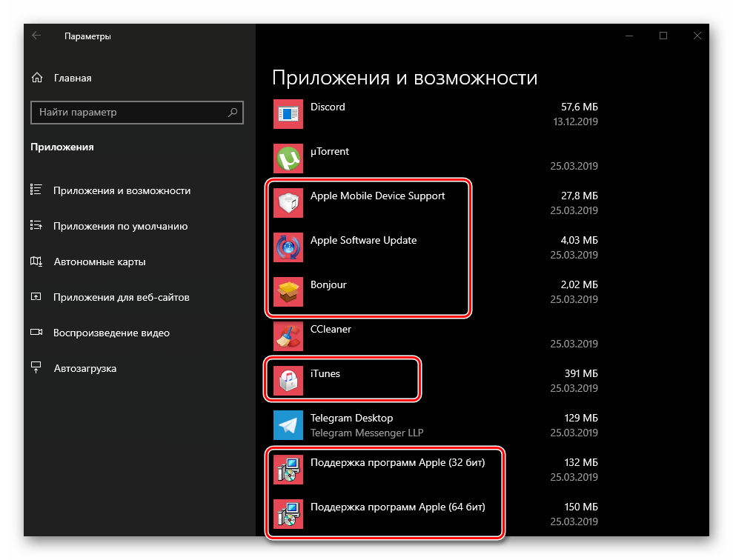Go back with the arrow icon
Screen dimensions: 733x560
pos(36,36)
